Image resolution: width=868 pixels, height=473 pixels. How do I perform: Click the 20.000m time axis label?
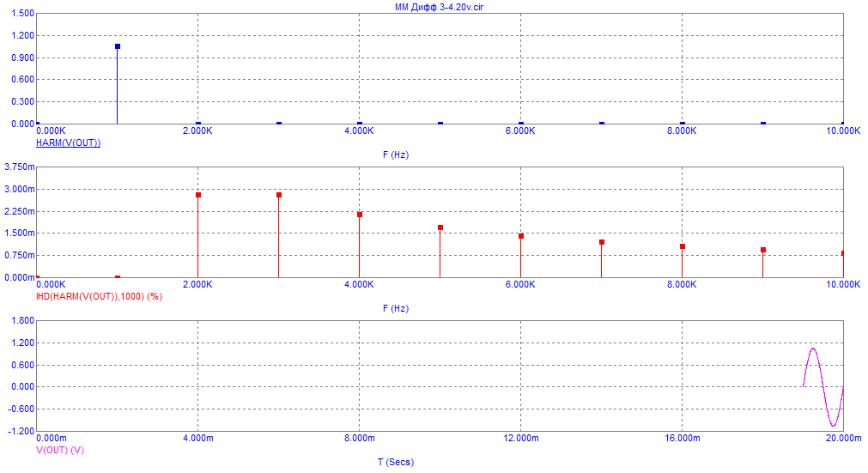pyautogui.click(x=844, y=438)
